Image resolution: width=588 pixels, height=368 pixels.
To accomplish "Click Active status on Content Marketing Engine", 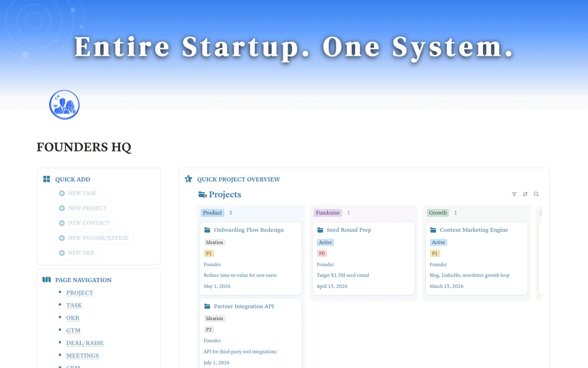I will click(438, 242).
